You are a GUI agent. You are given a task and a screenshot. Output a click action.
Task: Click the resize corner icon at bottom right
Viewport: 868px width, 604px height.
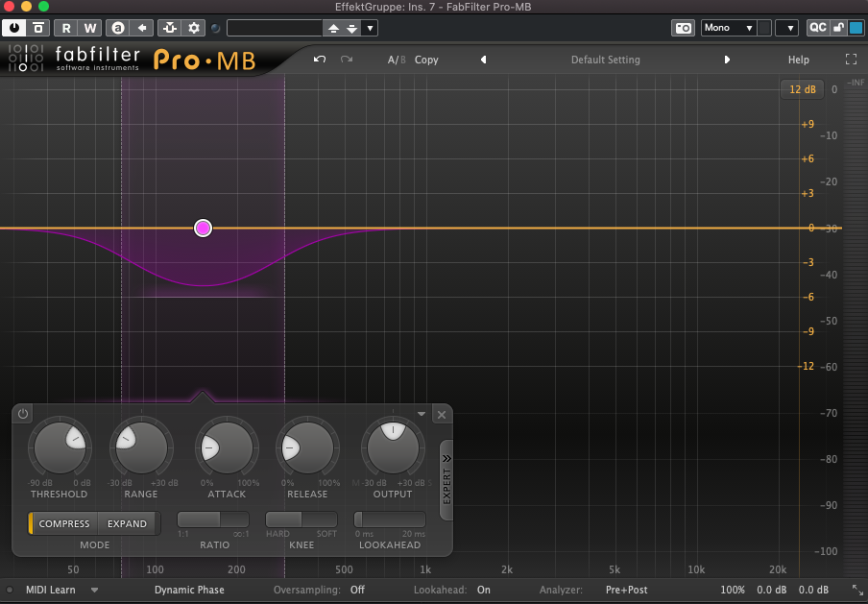856,591
